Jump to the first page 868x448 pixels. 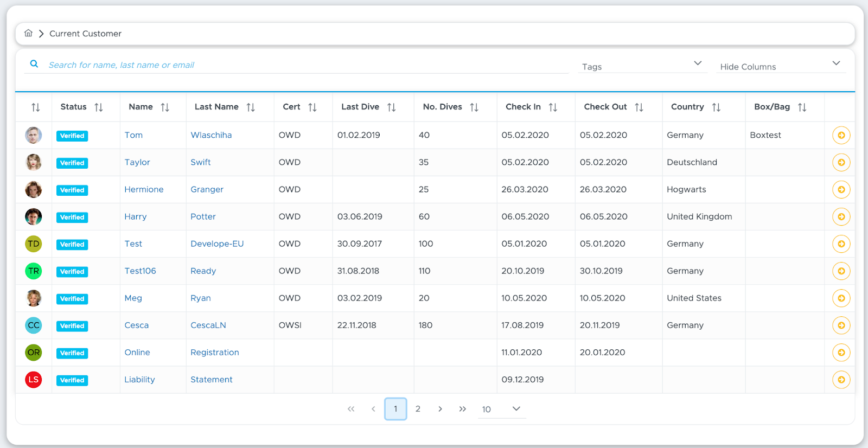[351, 409]
